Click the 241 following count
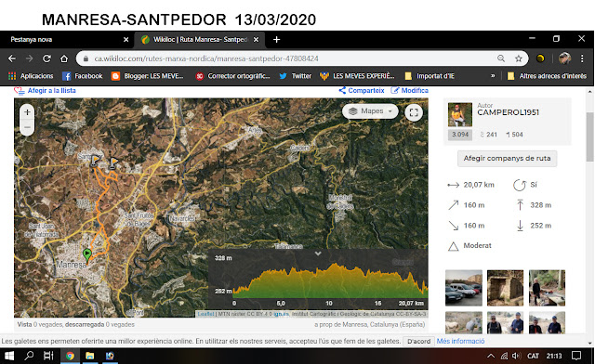 click(x=489, y=135)
